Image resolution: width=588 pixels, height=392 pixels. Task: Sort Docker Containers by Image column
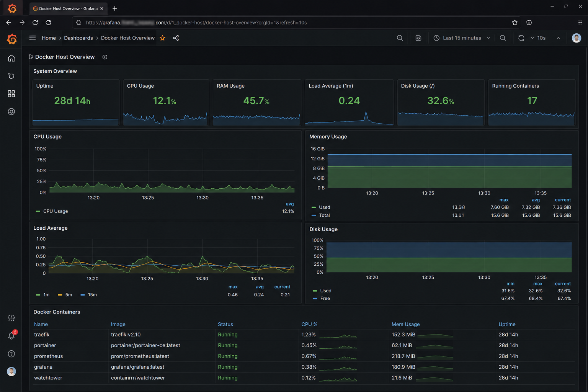(118, 324)
